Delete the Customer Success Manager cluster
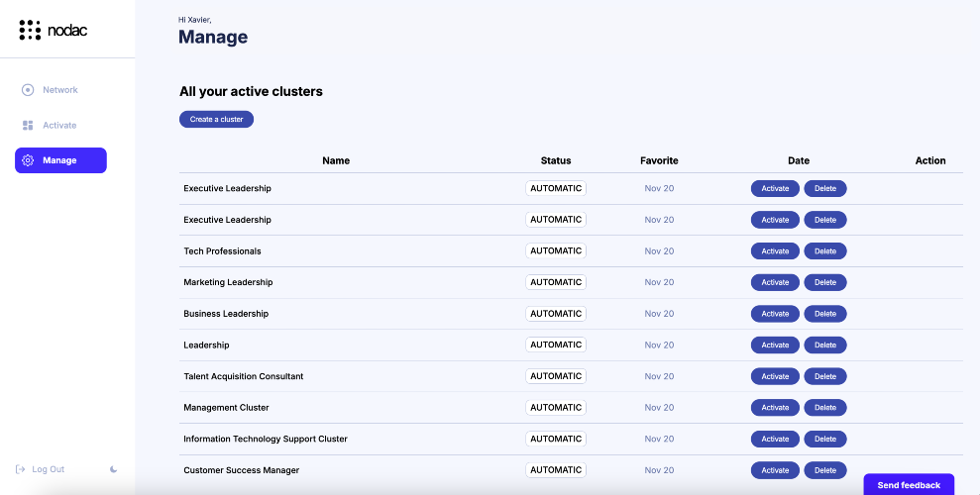The image size is (980, 495). (825, 470)
